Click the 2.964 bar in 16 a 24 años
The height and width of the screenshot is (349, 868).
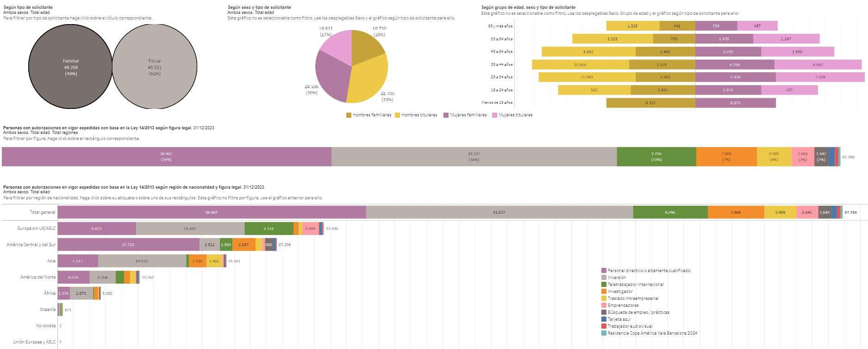tap(663, 90)
